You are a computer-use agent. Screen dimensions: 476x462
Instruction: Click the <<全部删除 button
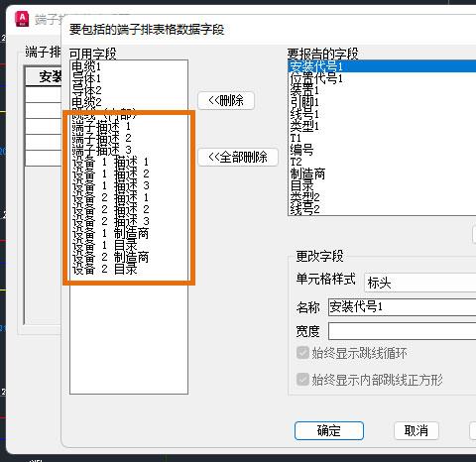point(238,157)
